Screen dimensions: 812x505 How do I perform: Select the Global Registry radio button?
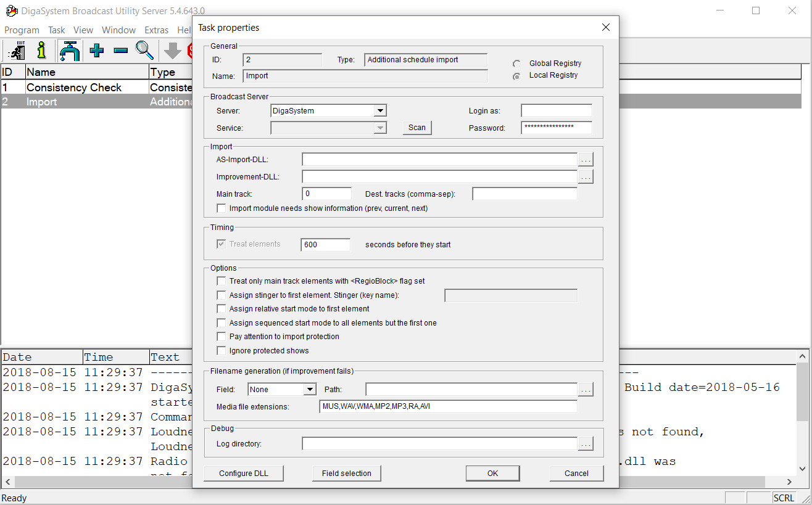tap(516, 64)
